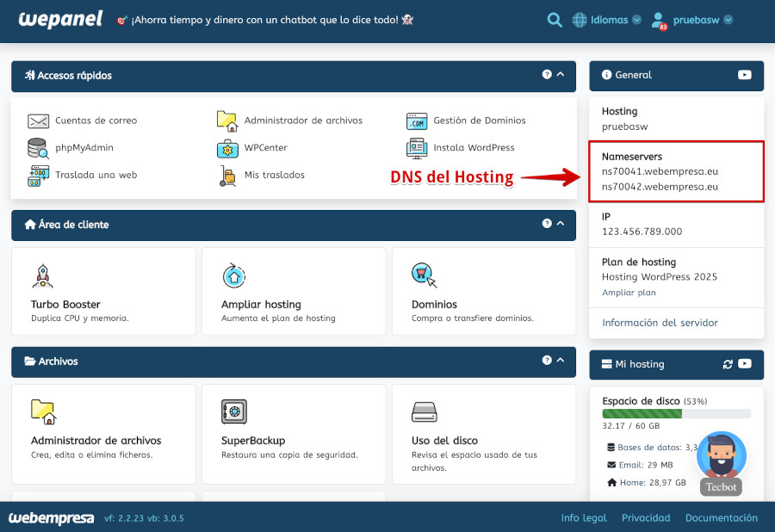Click the Traslada una web icon
This screenshot has height=532, width=775.
point(38,176)
